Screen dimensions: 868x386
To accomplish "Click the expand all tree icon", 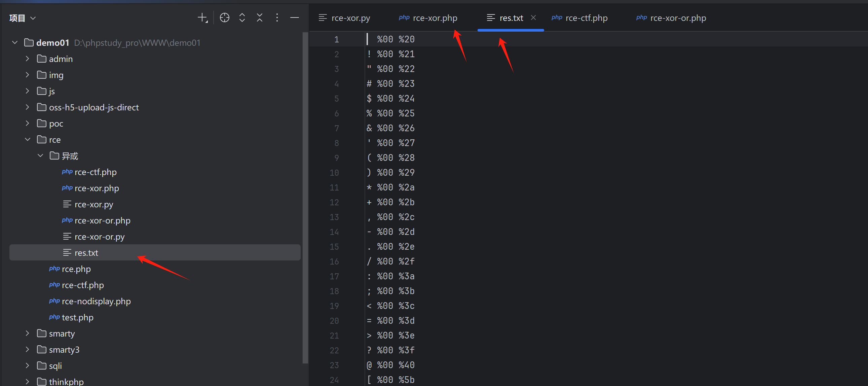I will click(x=242, y=17).
